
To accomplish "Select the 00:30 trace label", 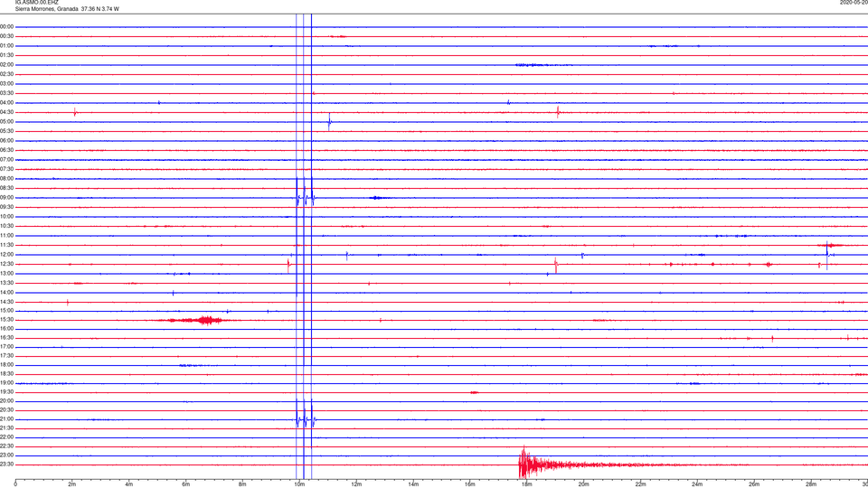I will click(x=6, y=36).
